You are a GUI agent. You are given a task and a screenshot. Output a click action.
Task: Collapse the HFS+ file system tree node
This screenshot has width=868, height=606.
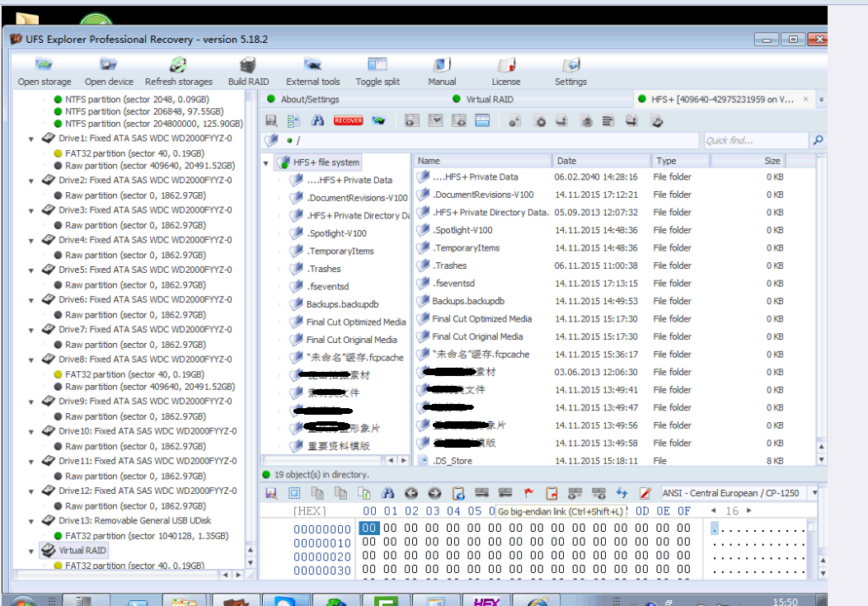click(266, 163)
